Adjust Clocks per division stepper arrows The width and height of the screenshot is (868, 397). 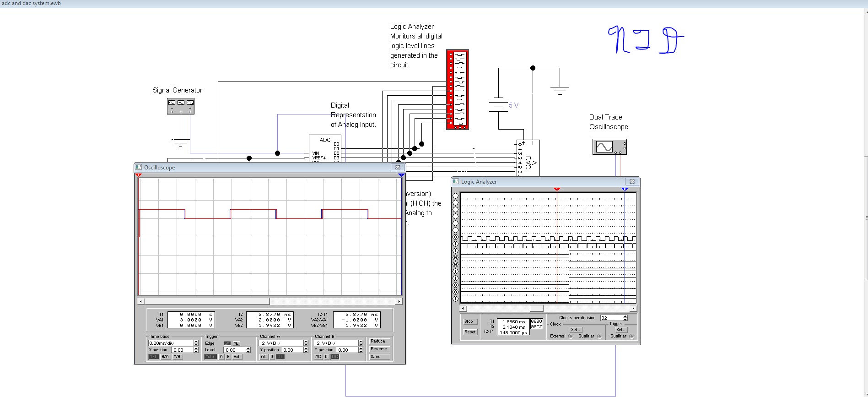pos(625,318)
